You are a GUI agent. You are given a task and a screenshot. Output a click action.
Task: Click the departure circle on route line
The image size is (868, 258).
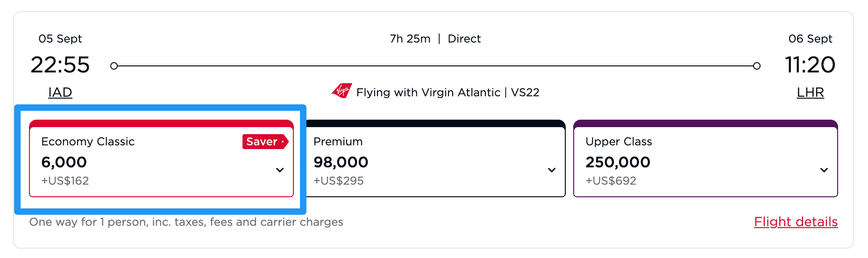114,66
